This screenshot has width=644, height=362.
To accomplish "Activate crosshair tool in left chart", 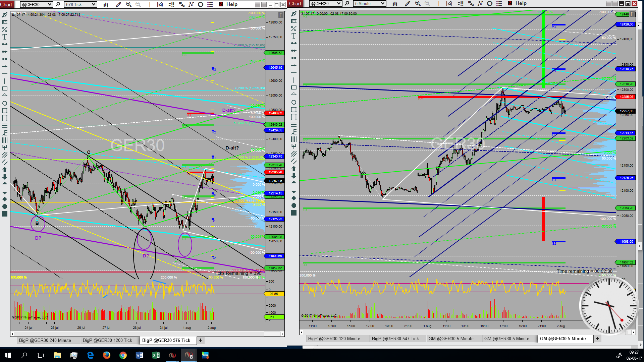I will pyautogui.click(x=150, y=4).
